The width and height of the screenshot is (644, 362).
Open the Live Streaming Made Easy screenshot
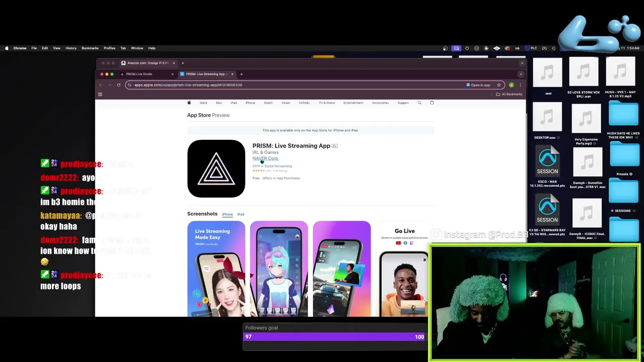click(x=216, y=269)
